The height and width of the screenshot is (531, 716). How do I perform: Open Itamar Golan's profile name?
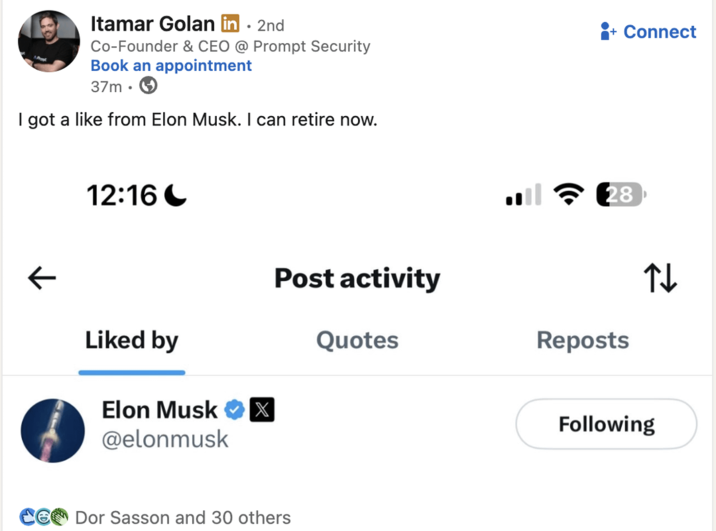[152, 24]
